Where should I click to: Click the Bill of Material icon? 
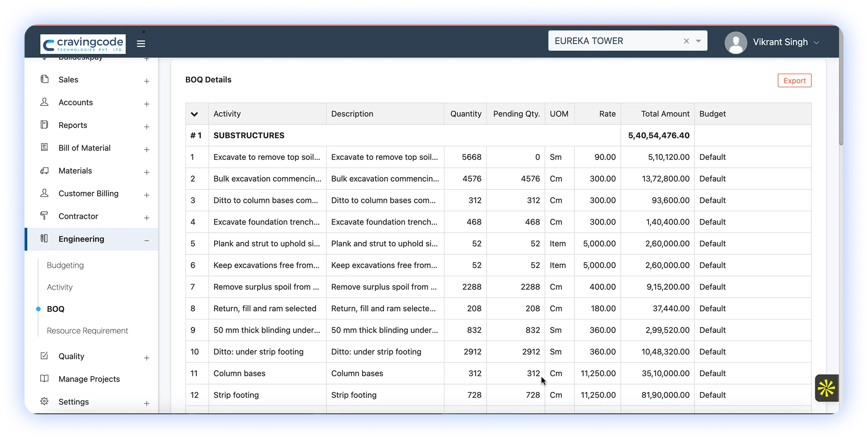click(x=44, y=148)
